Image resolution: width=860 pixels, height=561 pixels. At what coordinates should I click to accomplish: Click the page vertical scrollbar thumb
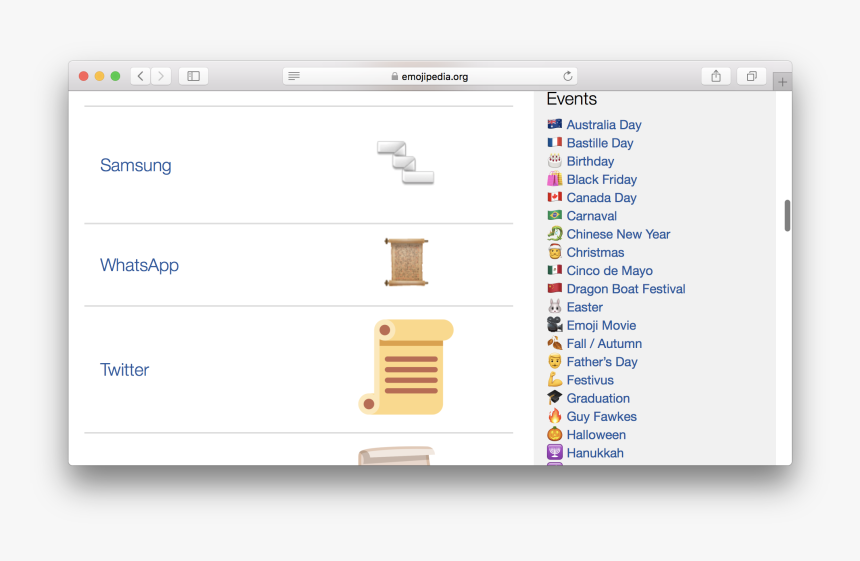[x=787, y=216]
